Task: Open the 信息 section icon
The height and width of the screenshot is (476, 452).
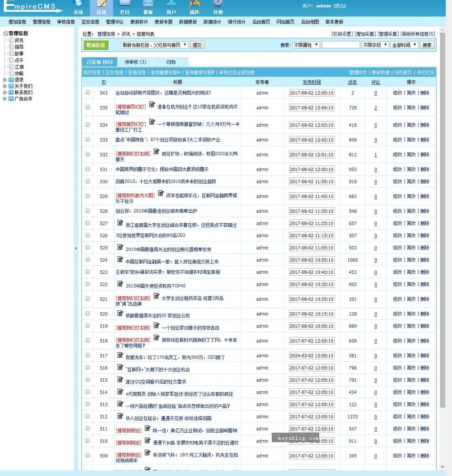Action: (102, 4)
